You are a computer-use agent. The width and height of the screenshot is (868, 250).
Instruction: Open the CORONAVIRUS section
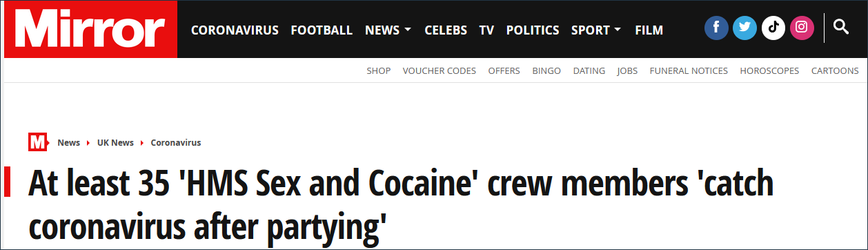(x=235, y=30)
